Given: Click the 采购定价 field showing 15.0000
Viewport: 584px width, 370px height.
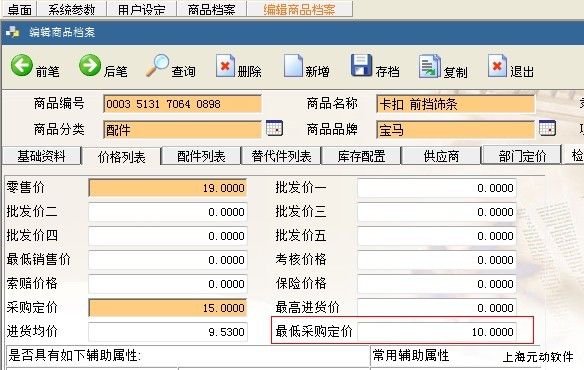Looking at the screenshot, I should click(x=168, y=308).
